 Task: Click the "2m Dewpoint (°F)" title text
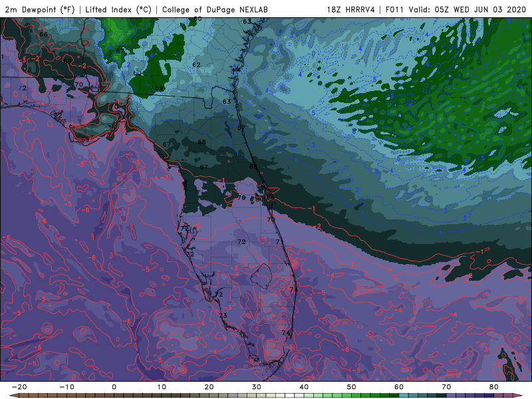[39, 9]
